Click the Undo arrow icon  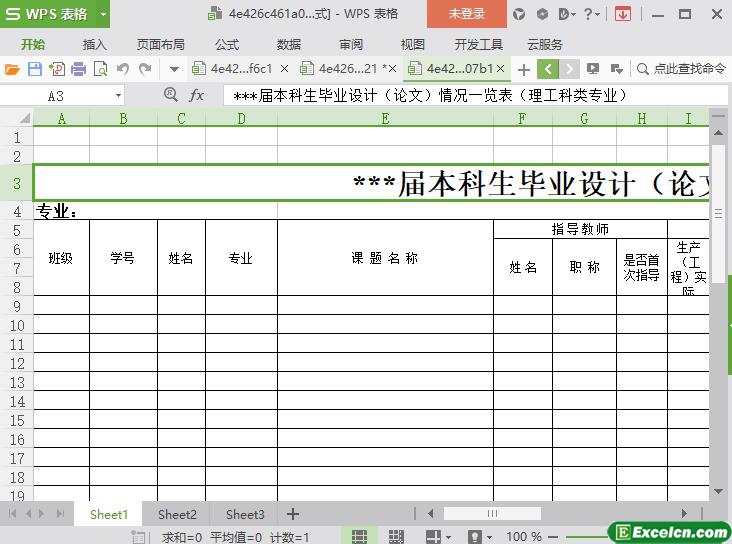(x=123, y=69)
